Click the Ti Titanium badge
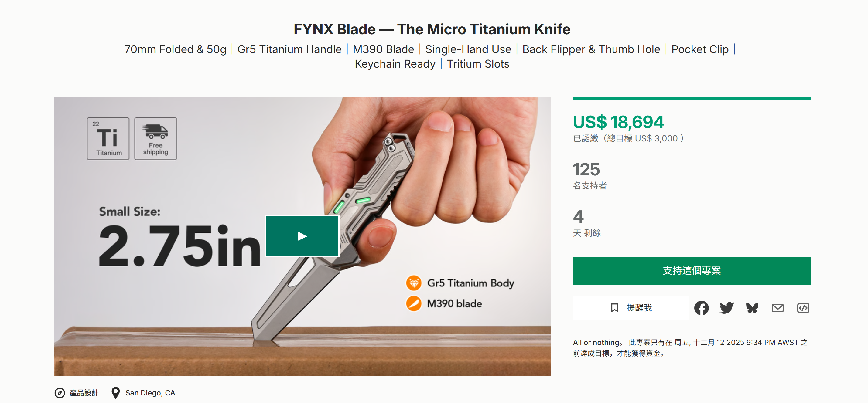The height and width of the screenshot is (403, 868). point(108,138)
